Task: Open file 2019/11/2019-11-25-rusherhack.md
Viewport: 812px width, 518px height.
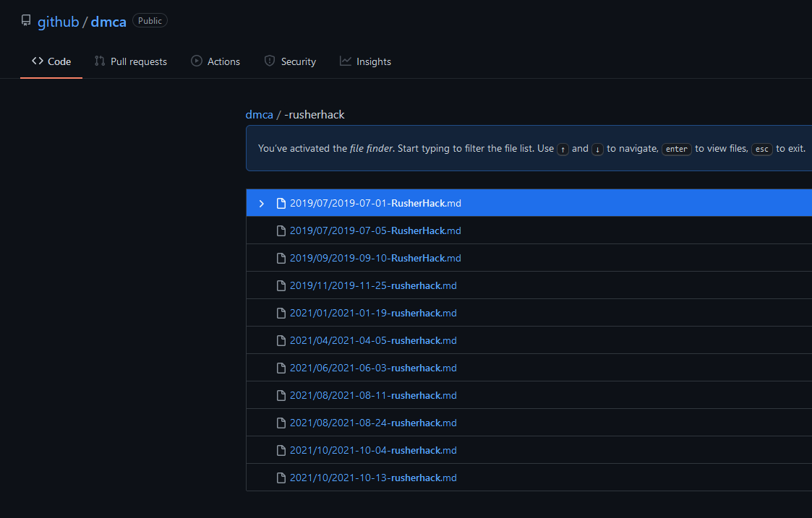Action: click(373, 285)
